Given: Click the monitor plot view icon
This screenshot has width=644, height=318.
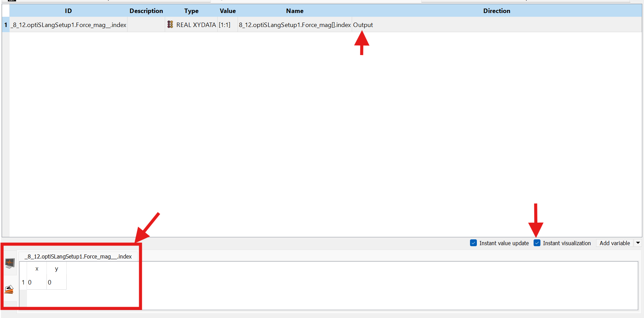Looking at the screenshot, I should click(x=10, y=263).
